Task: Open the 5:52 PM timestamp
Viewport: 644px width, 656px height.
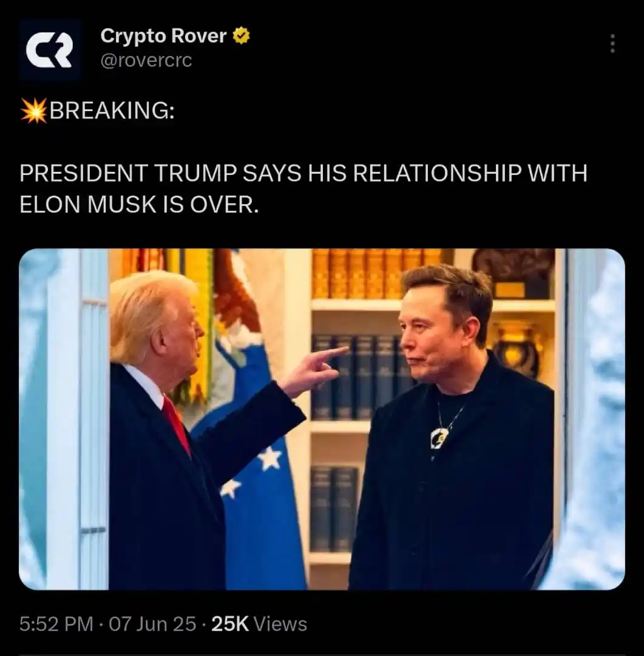Action: pyautogui.click(x=56, y=624)
